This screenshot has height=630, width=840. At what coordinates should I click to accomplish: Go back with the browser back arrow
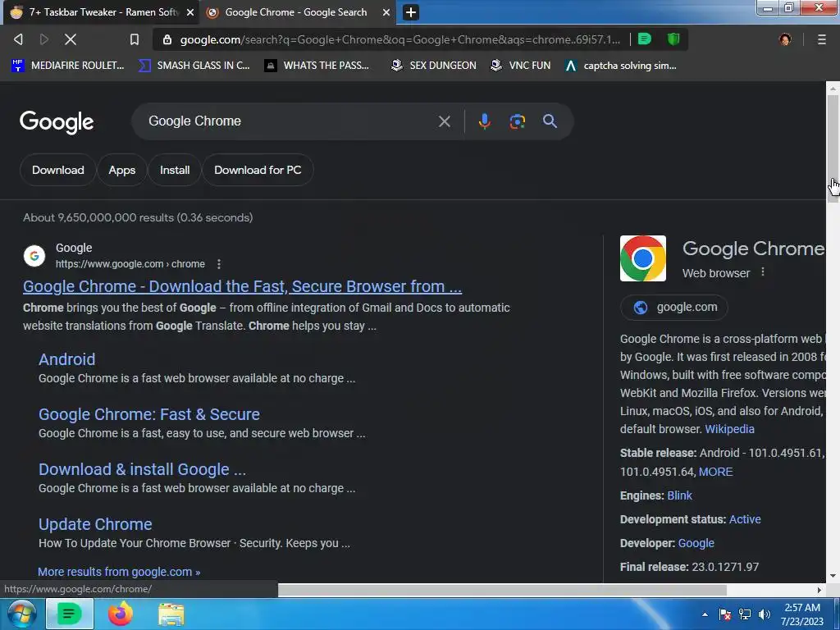coord(18,39)
